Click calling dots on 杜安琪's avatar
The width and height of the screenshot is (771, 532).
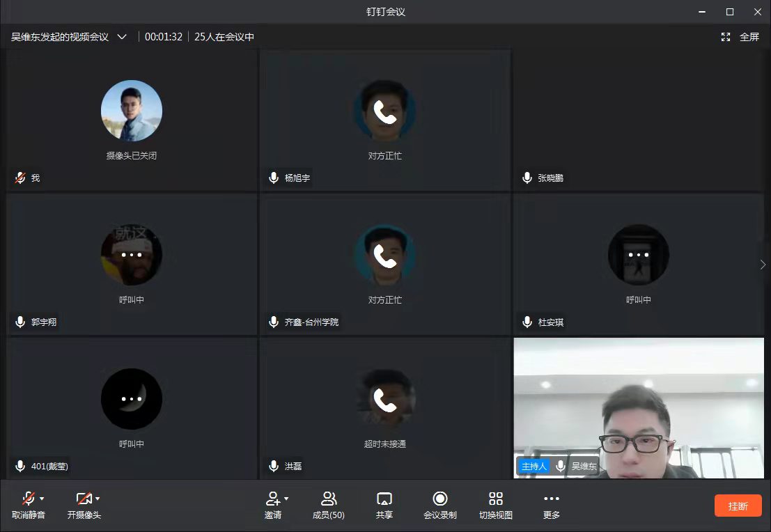click(x=638, y=255)
